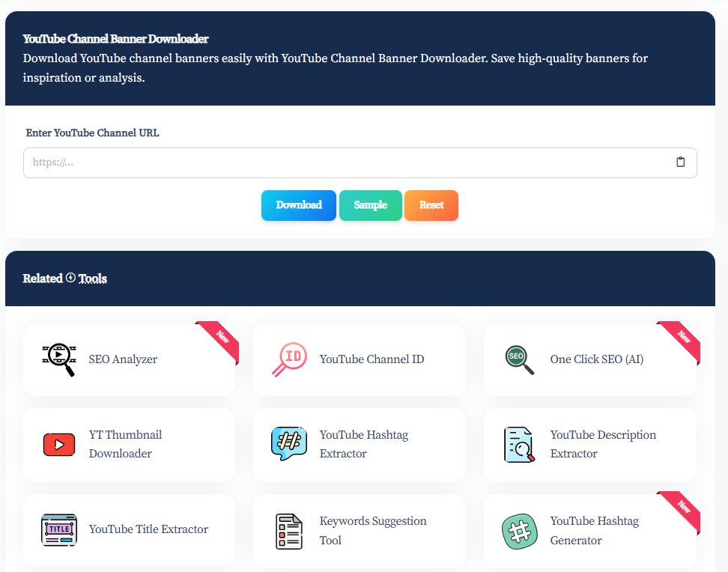
Task: Open the YouTube Hashtag Extractor link
Action: 363,444
